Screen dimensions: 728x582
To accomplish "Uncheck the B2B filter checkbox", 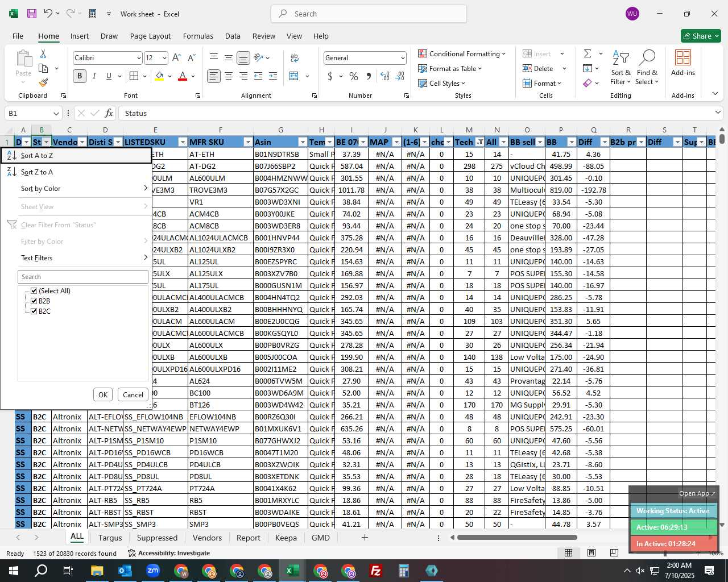I will (x=34, y=301).
